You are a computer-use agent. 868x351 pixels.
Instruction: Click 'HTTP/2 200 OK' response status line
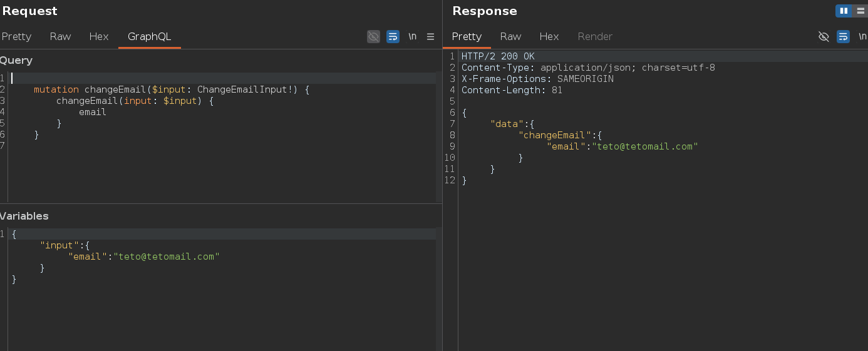[x=498, y=56]
